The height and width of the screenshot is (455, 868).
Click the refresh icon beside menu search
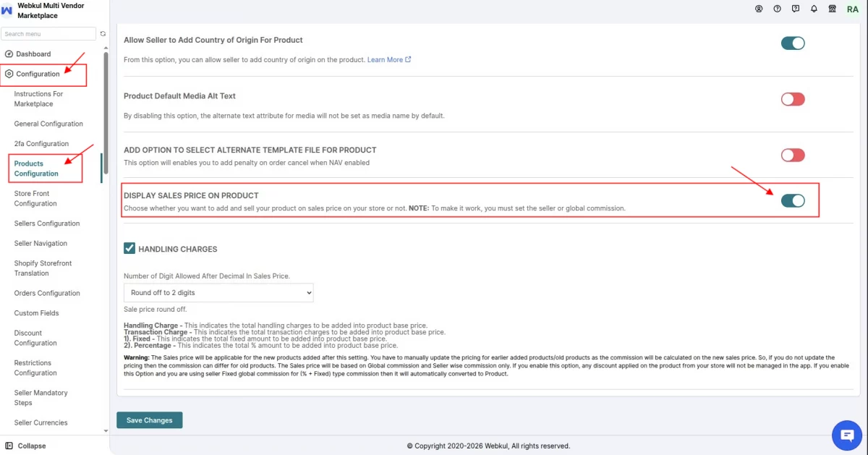[x=103, y=34]
